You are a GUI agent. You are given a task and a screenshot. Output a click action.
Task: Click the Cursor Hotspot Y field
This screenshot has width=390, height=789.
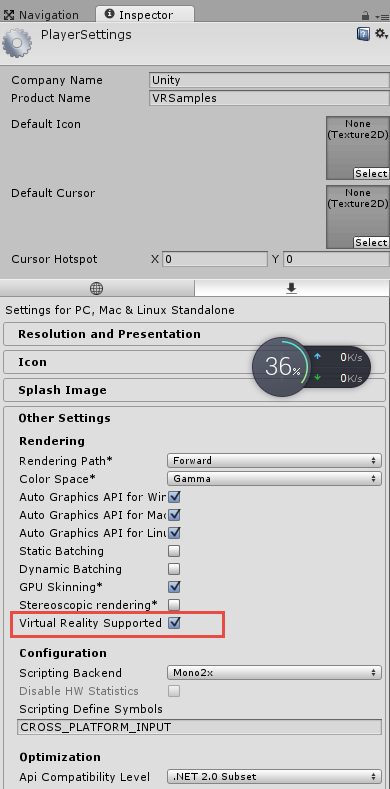(336, 260)
